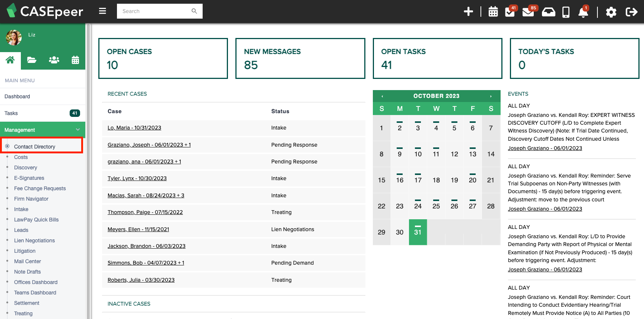Open case Tyler, Lynx - 10/30/2023
Viewport: 644px width, 319px height.
point(137,178)
